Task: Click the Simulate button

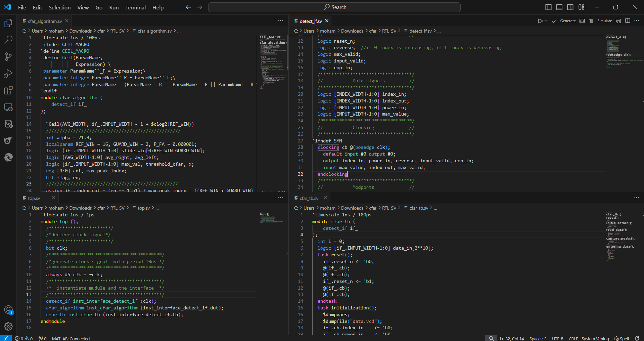Action: [604, 21]
